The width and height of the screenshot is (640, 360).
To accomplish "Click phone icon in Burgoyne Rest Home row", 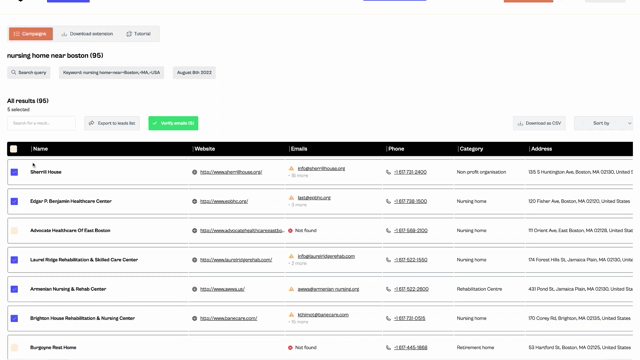I will [388, 348].
